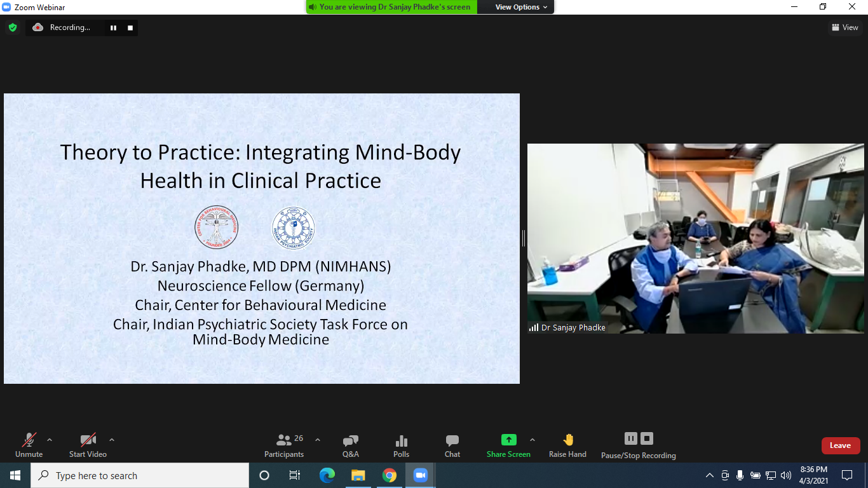Open the Polls panel

401,445
